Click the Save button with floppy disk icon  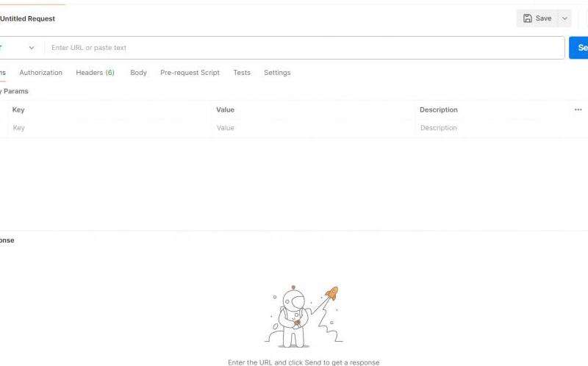pyautogui.click(x=537, y=18)
